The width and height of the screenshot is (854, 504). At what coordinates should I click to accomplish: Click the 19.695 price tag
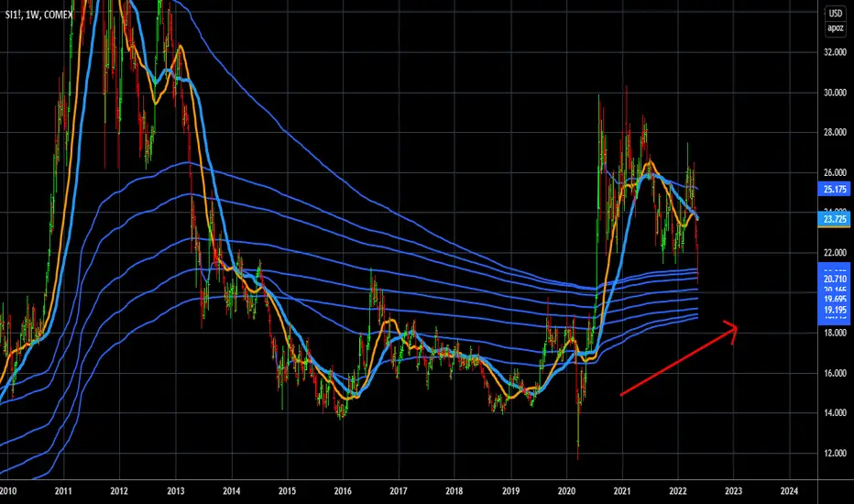tap(835, 299)
